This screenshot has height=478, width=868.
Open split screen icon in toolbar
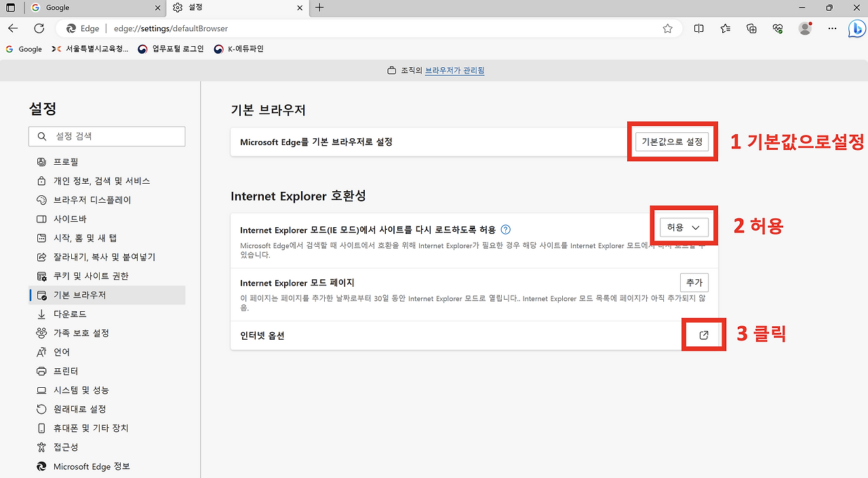(699, 28)
